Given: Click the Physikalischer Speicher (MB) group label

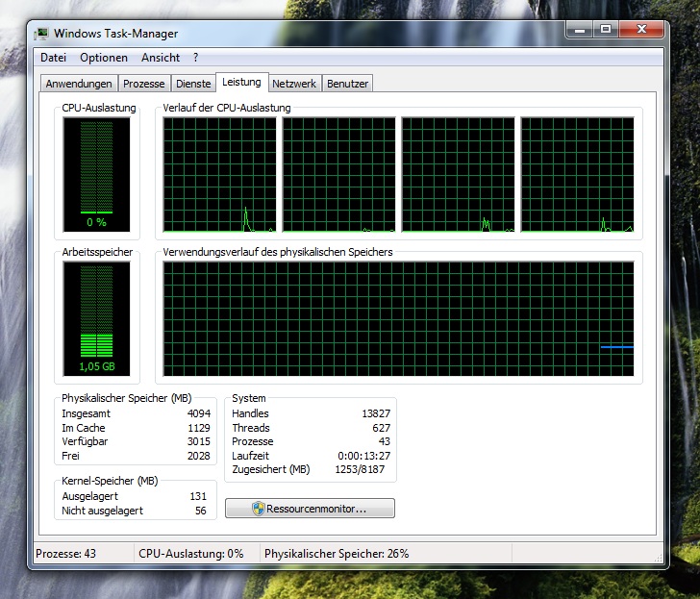Looking at the screenshot, I should [x=126, y=398].
